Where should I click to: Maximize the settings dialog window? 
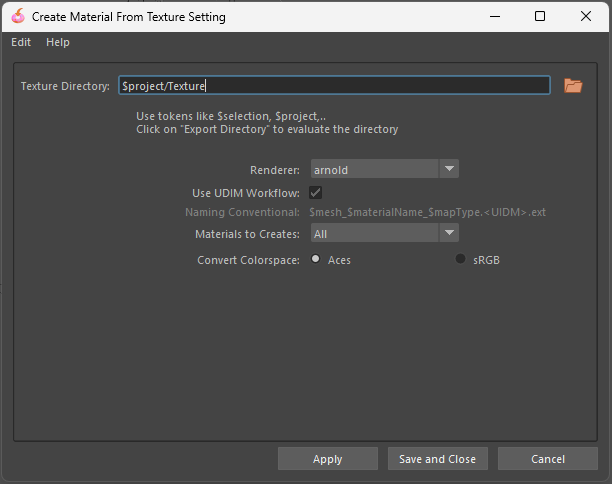540,17
